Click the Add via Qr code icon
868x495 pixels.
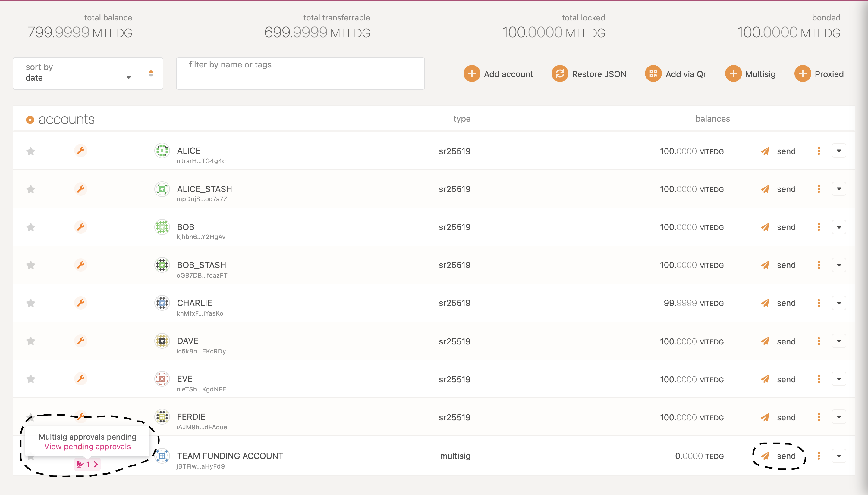click(x=653, y=74)
